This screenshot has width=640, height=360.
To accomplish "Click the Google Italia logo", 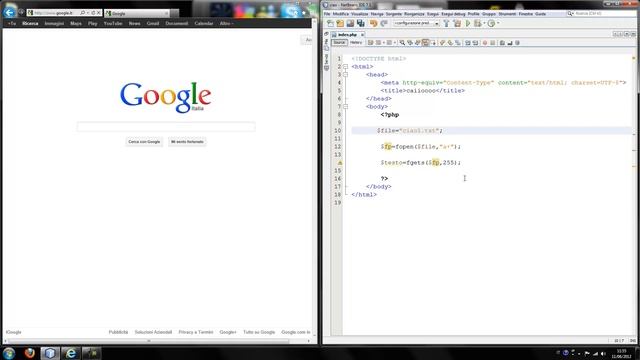I will point(165,97).
